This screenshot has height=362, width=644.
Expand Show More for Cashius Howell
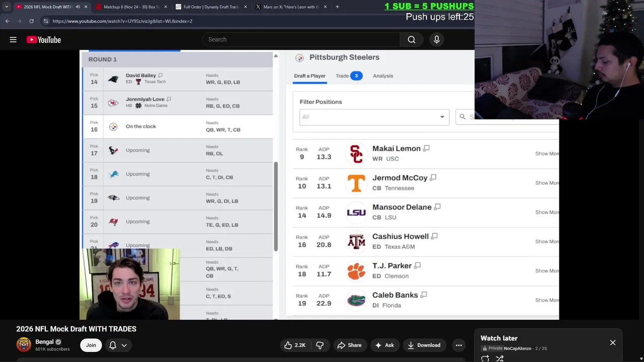pyautogui.click(x=547, y=241)
